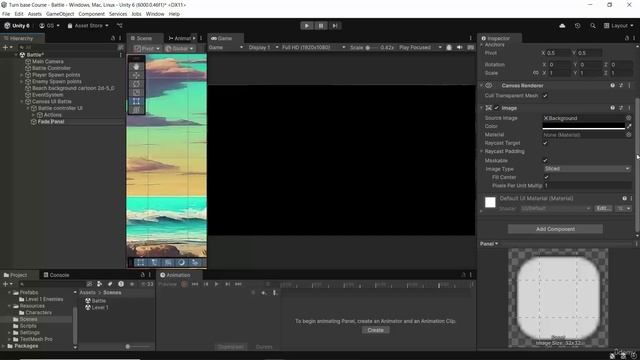640x360 pixels.
Task: Open the global search magnifier icon
Action: (x=593, y=26)
